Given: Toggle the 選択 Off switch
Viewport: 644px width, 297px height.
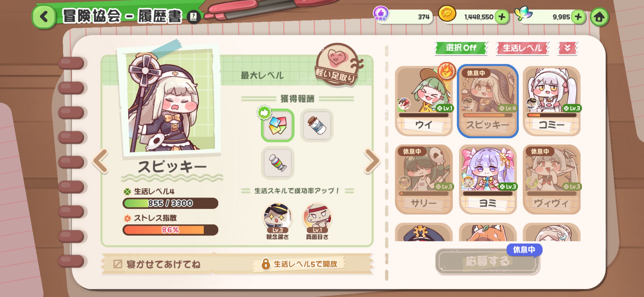Looking at the screenshot, I should (x=461, y=48).
